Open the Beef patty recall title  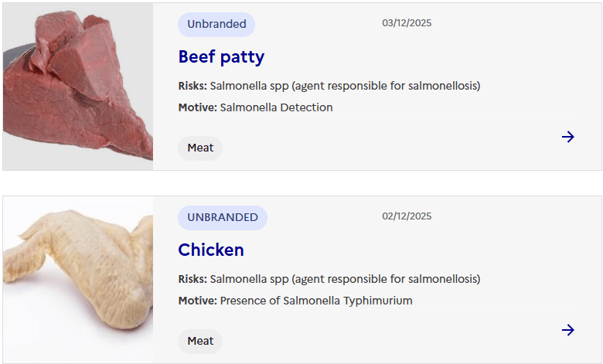(221, 56)
